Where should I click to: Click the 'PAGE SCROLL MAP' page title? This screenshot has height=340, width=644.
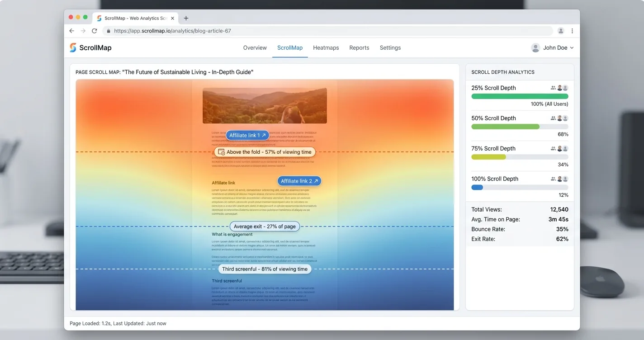coord(164,72)
